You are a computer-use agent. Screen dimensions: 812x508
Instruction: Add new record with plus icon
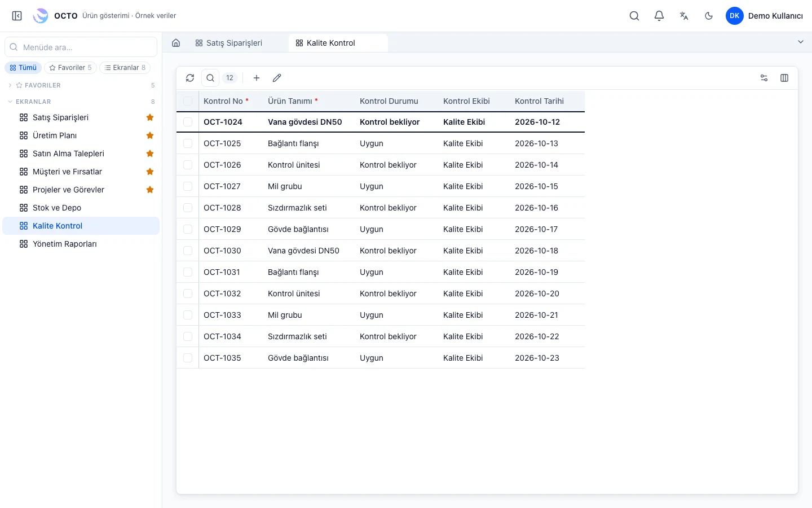click(257, 78)
